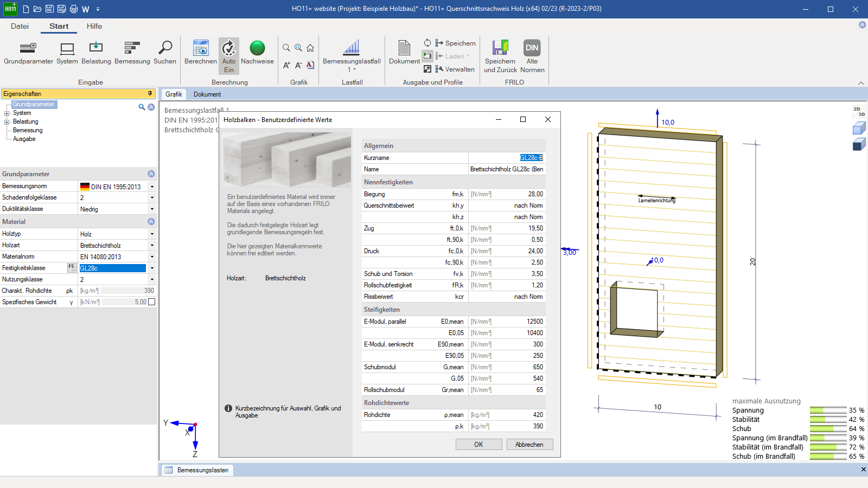Collapse the Material section

(151, 222)
